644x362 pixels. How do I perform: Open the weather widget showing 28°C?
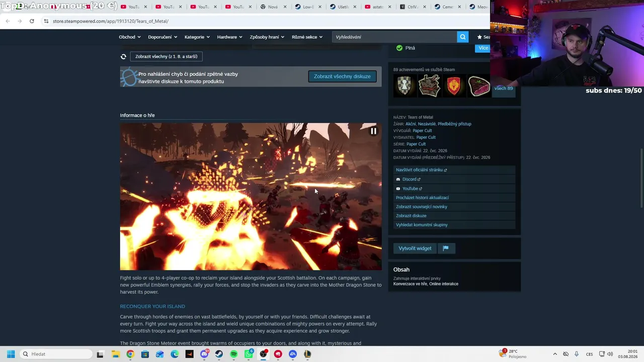click(x=513, y=354)
